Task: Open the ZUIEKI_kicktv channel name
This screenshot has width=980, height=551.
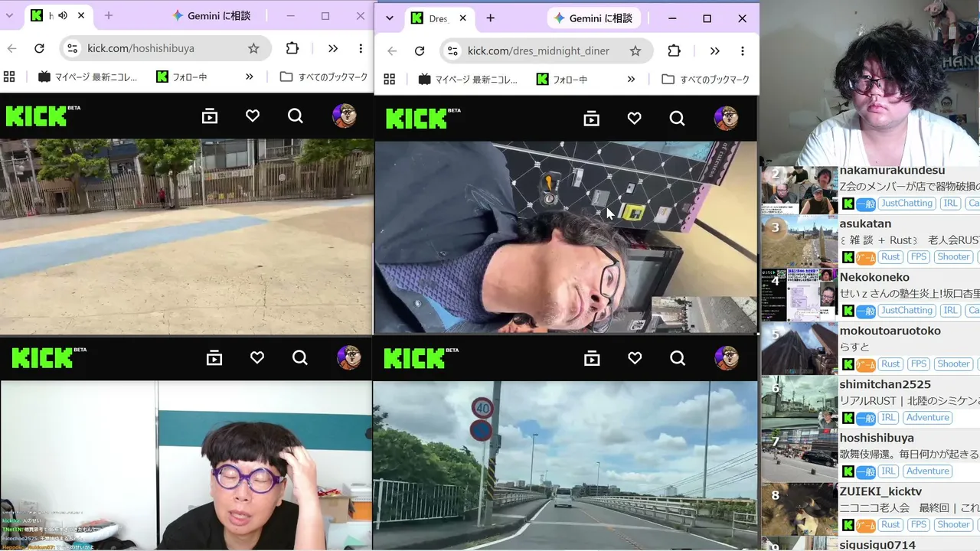Action: [x=880, y=491]
